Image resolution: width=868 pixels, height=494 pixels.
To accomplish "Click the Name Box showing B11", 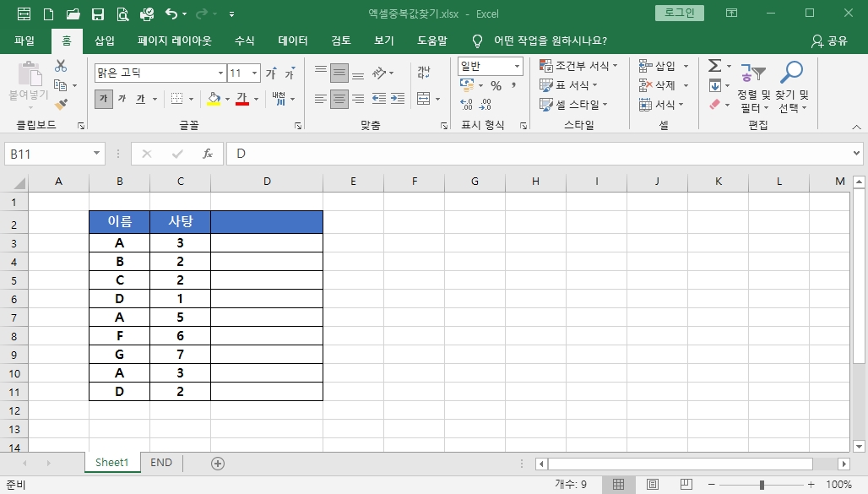I will (46, 153).
